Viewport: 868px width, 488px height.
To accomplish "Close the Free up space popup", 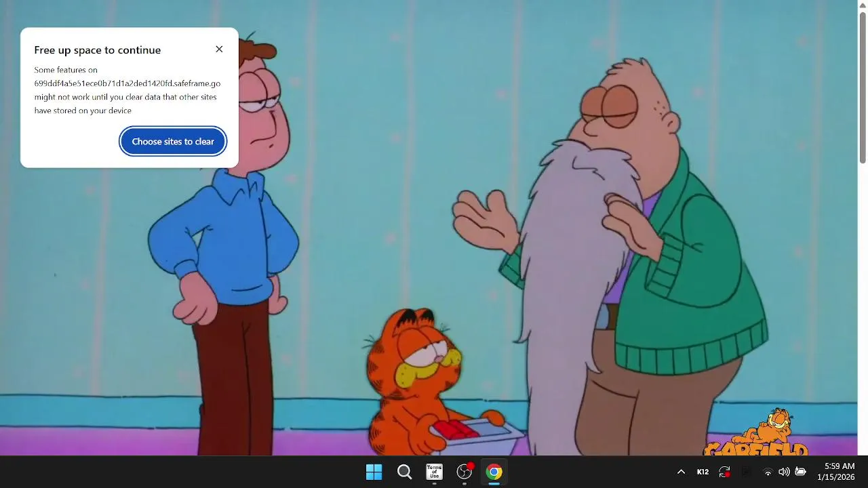I will pyautogui.click(x=219, y=49).
